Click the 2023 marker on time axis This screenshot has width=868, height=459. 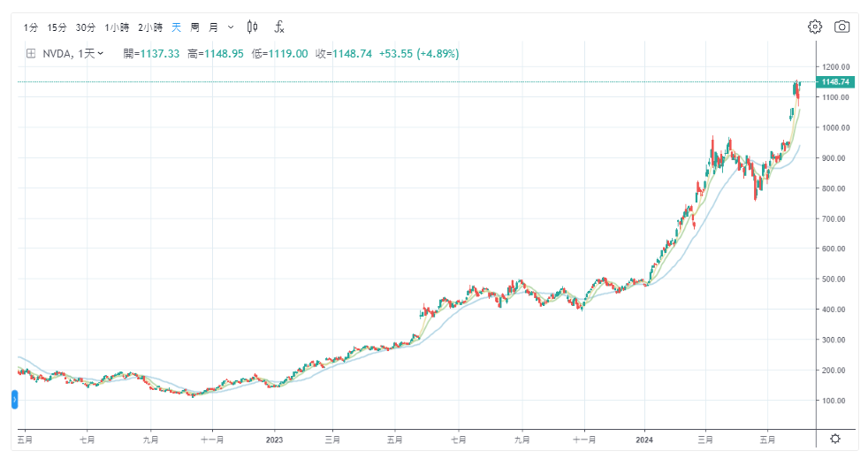pyautogui.click(x=274, y=439)
